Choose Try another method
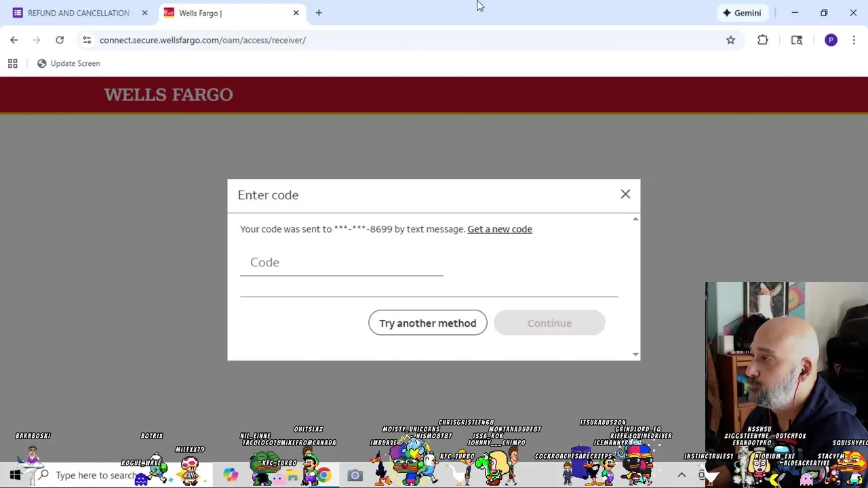868x488 pixels. [x=428, y=323]
